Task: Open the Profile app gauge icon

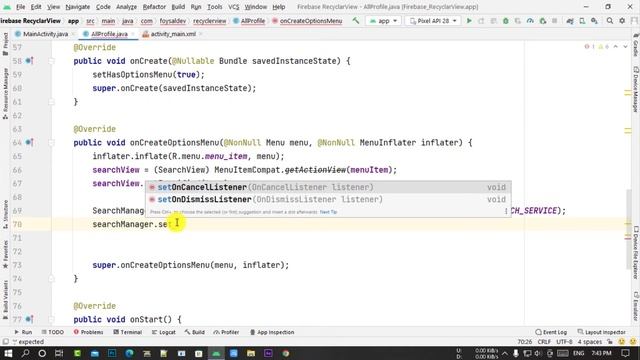Action: [x=530, y=20]
